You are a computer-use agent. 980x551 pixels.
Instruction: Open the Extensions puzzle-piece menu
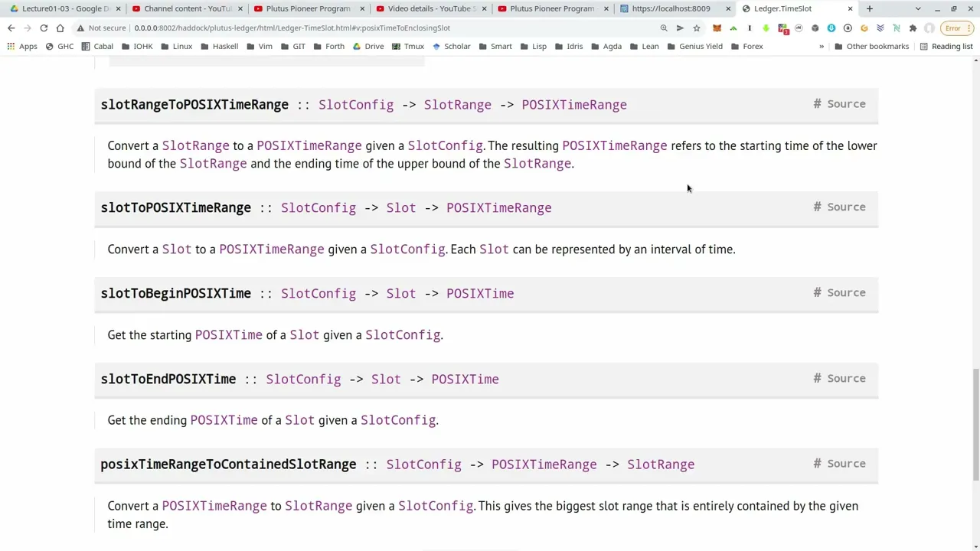pyautogui.click(x=912, y=28)
